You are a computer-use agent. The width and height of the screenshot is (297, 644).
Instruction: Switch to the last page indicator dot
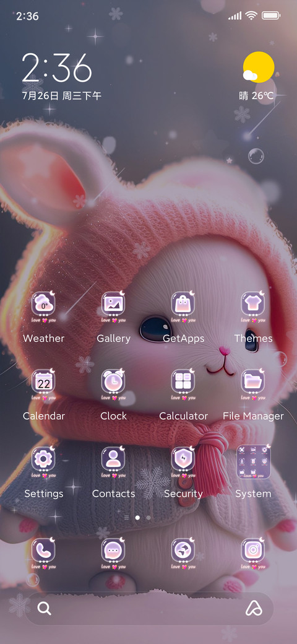(148, 518)
